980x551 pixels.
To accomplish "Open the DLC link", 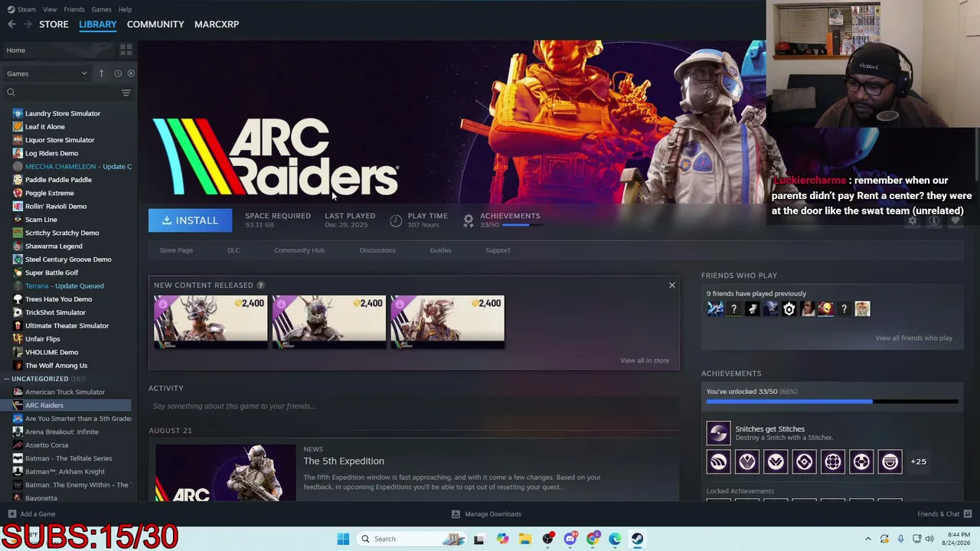I will [x=234, y=250].
